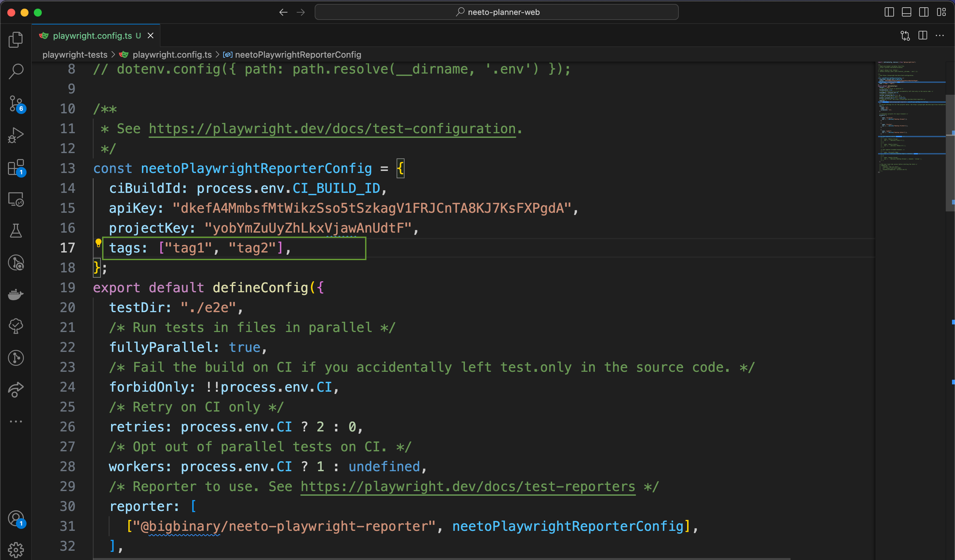Click "tag1" in the tags array
The height and width of the screenshot is (560, 955).
click(188, 248)
